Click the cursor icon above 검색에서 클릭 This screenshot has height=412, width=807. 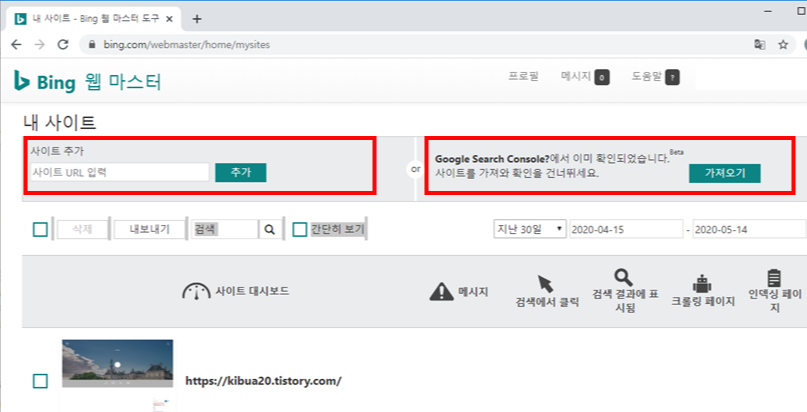[x=545, y=283]
